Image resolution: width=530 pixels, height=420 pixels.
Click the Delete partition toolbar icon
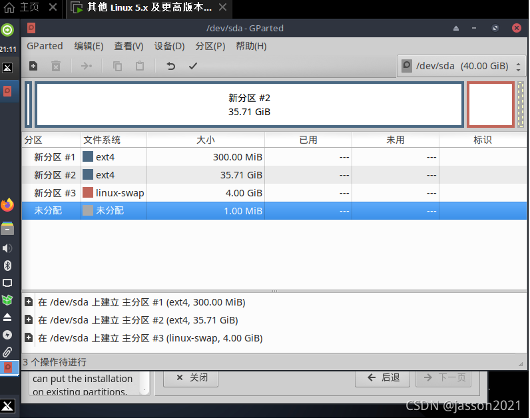[x=56, y=66]
